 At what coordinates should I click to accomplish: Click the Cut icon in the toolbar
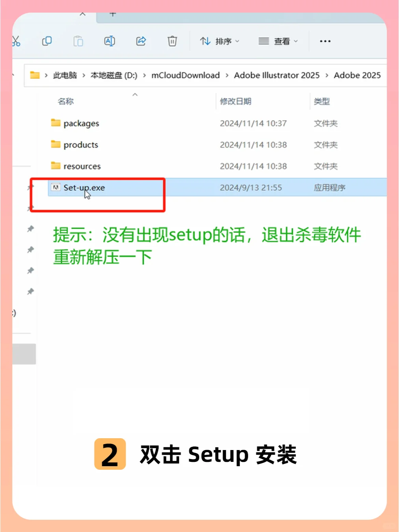17,41
